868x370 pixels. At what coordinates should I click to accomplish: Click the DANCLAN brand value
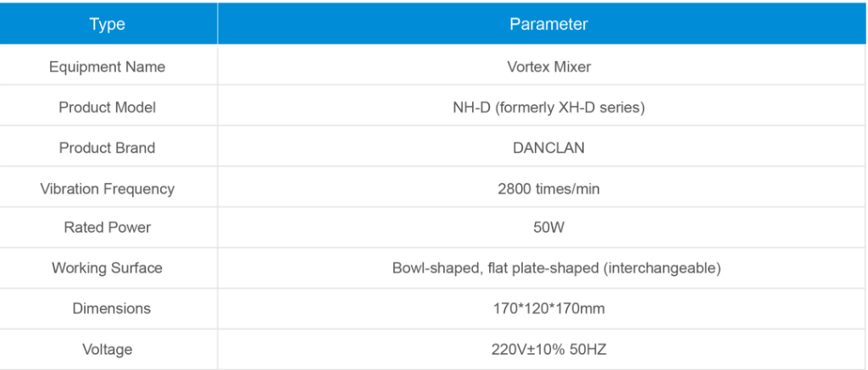pos(548,148)
